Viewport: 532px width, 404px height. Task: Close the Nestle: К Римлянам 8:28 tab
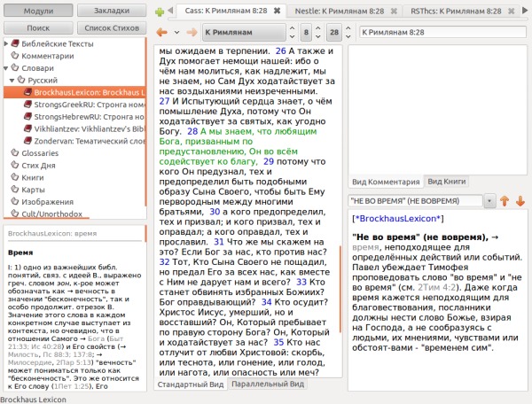tap(394, 12)
